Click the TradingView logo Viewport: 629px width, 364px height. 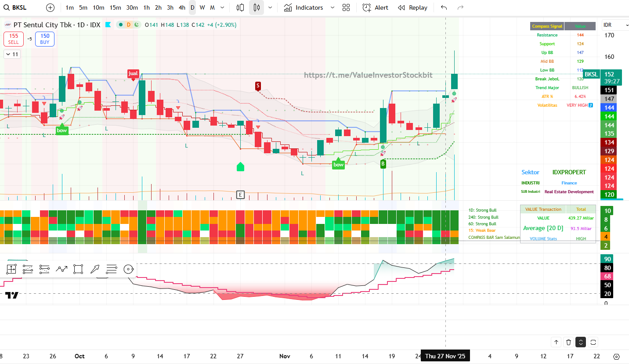12,296
